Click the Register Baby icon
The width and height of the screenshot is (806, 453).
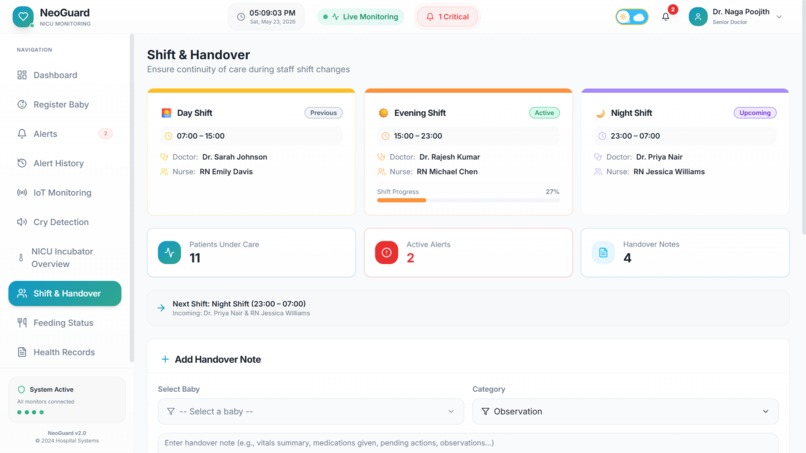[22, 104]
